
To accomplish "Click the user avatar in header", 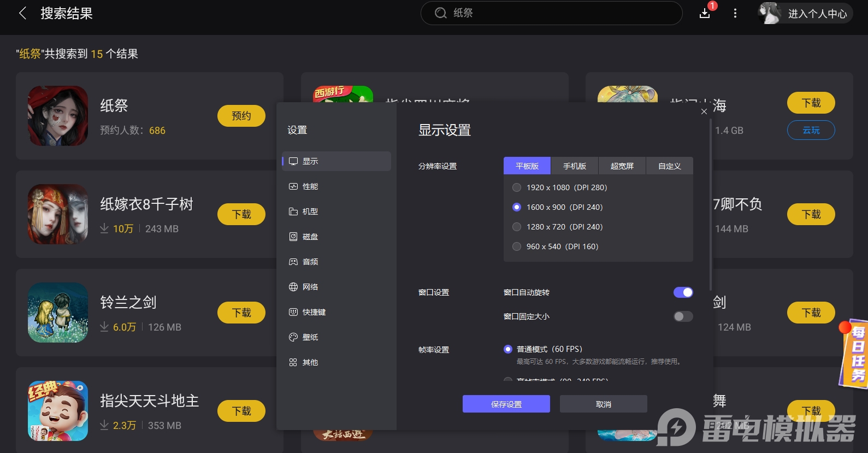I will coord(770,13).
